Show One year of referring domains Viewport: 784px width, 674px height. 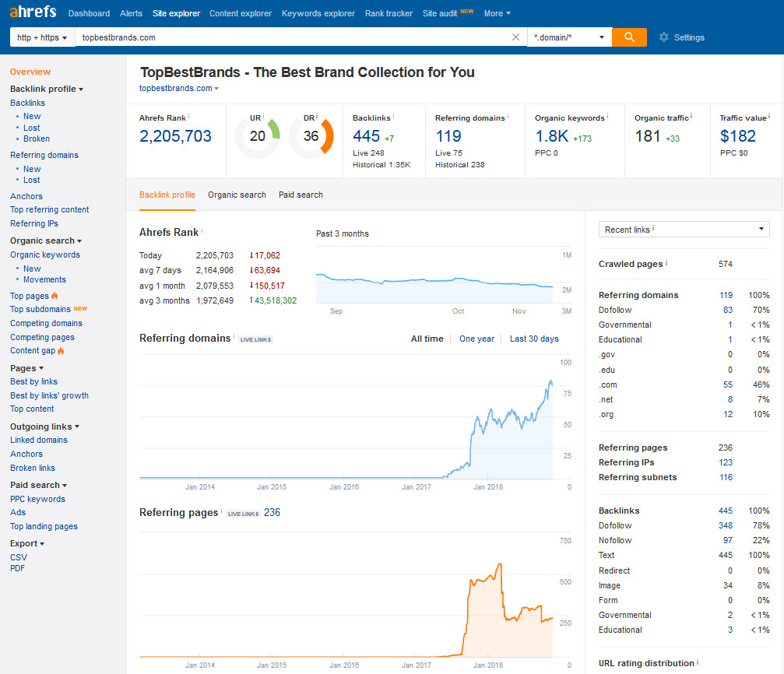(477, 339)
